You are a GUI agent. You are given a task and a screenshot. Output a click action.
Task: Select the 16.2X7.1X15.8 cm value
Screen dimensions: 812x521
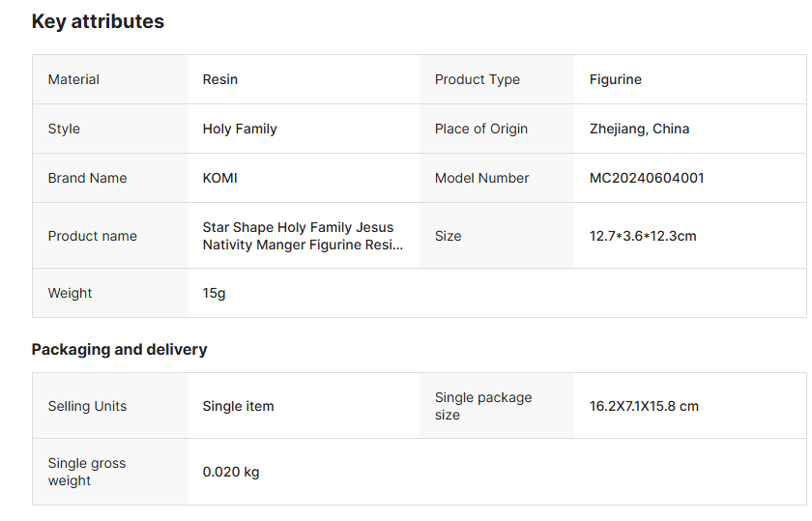[644, 406]
